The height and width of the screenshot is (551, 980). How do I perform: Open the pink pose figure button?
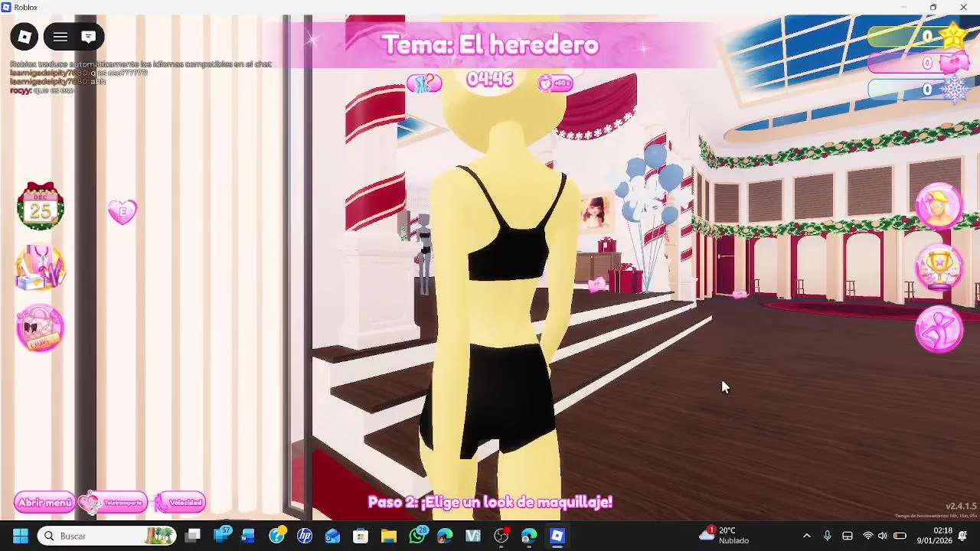[x=939, y=329]
